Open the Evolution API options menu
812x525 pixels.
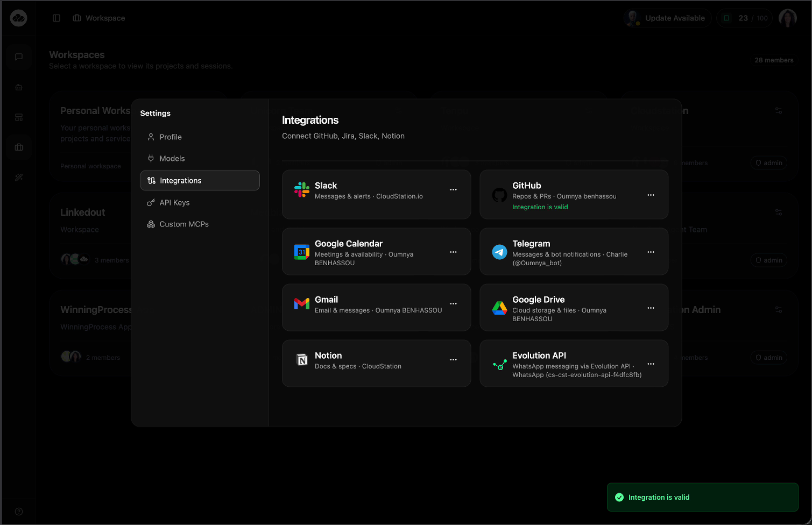tap(651, 364)
